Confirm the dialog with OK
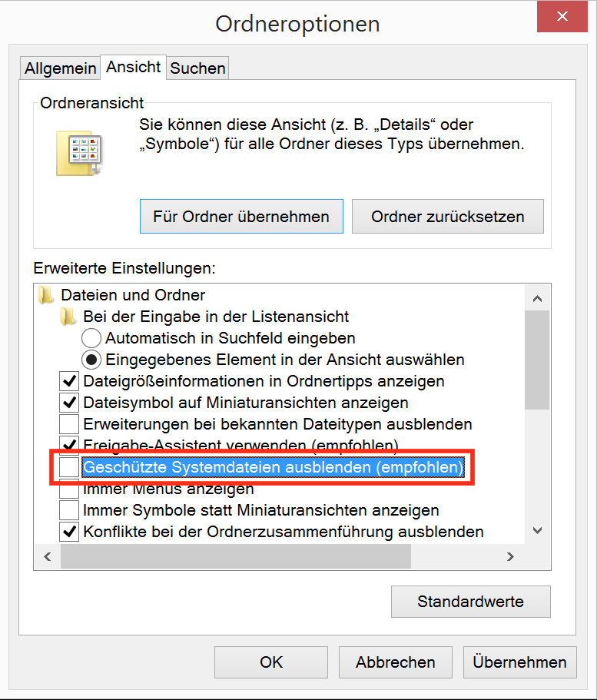 (x=271, y=662)
